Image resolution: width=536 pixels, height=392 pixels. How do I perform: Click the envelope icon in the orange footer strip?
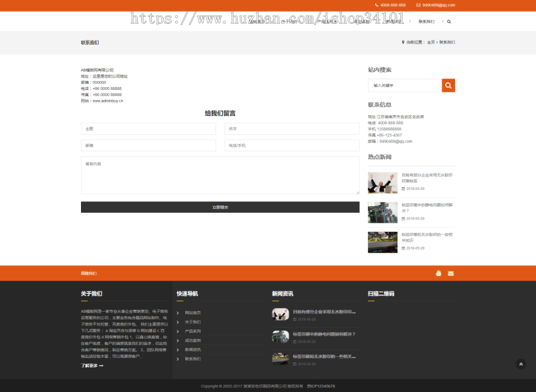pos(451,273)
